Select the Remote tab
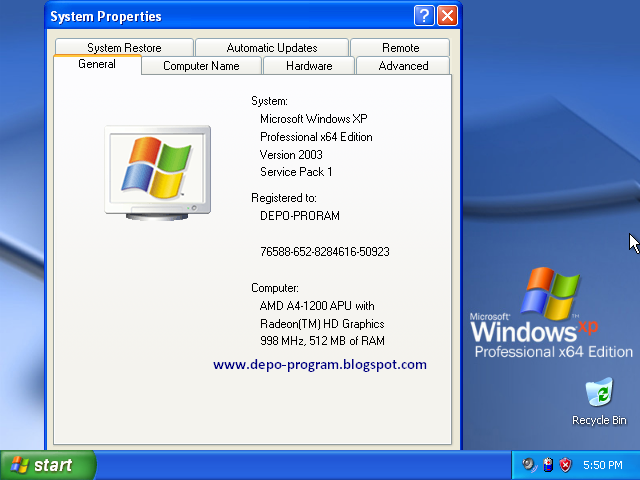This screenshot has width=640, height=480. pyautogui.click(x=400, y=47)
